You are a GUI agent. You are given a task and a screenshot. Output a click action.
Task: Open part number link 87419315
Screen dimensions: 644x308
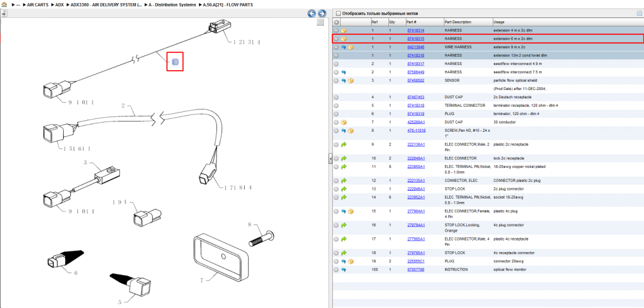(415, 39)
